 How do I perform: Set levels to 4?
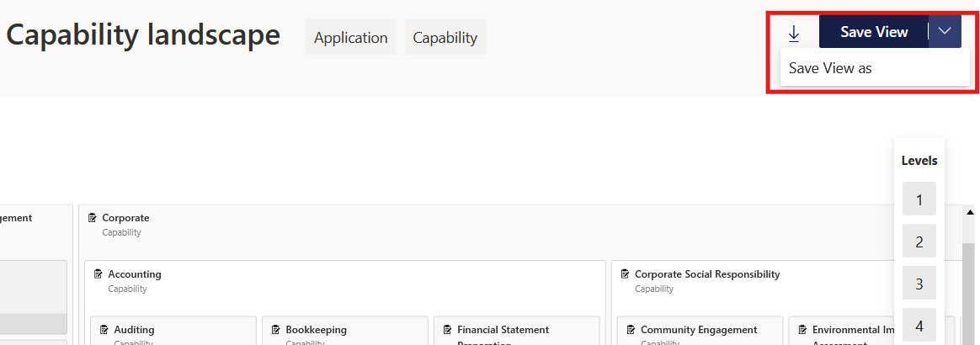pos(919,324)
